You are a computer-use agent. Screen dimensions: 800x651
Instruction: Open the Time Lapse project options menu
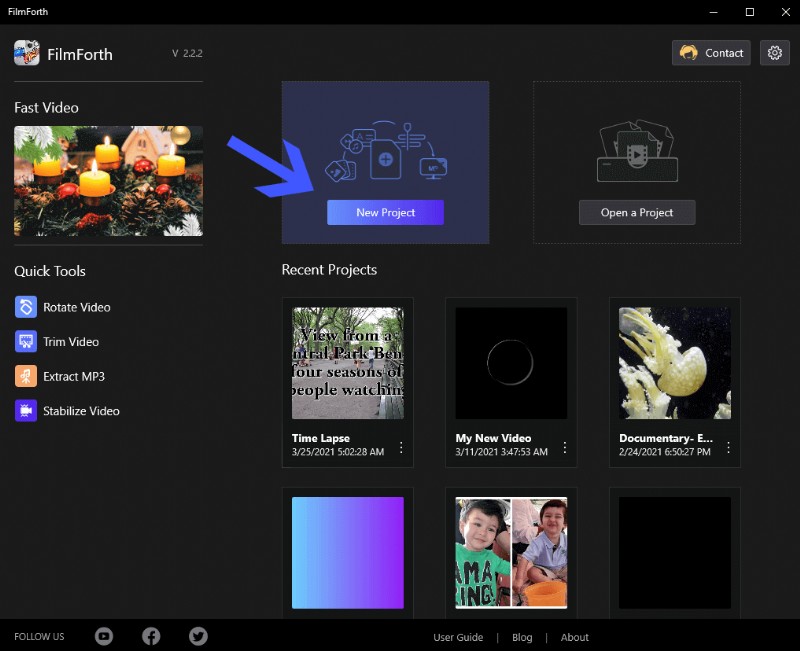[x=402, y=448]
